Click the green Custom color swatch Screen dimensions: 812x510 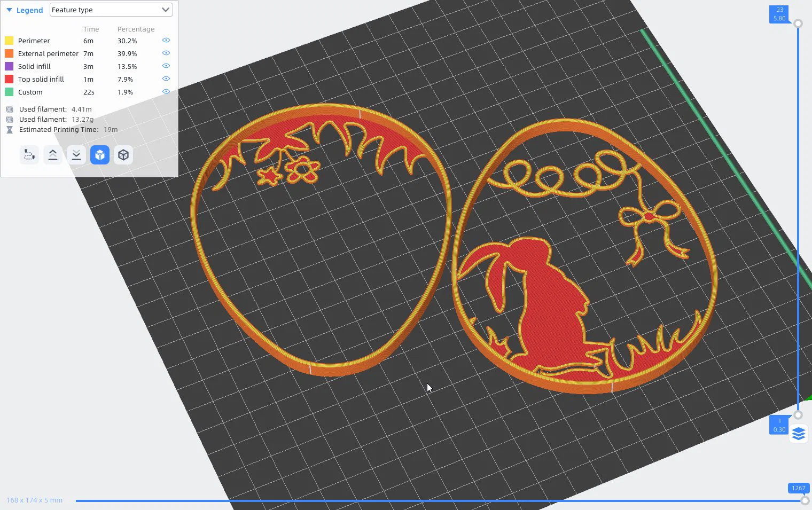click(9, 92)
